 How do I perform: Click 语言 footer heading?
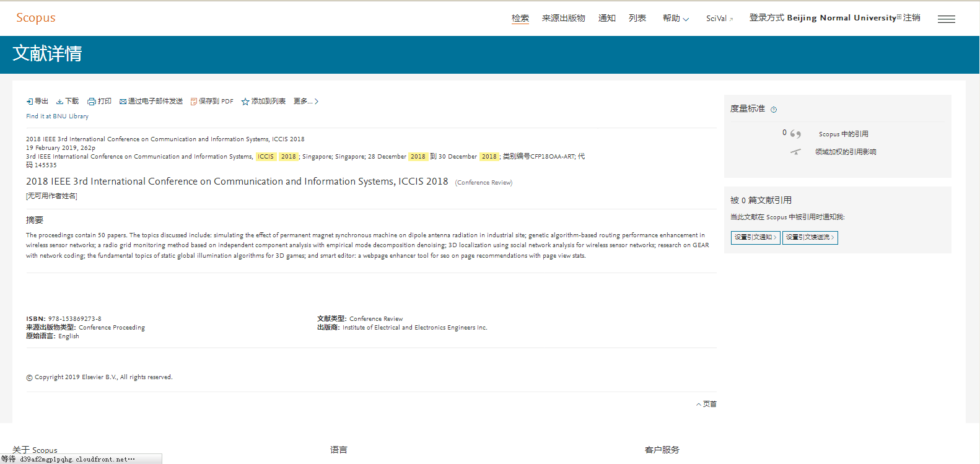(x=339, y=450)
